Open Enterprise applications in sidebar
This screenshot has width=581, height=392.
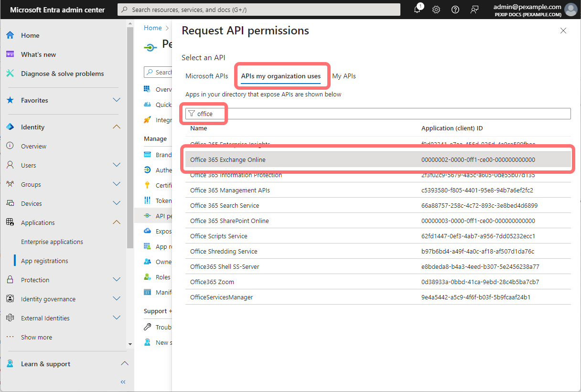(52, 242)
